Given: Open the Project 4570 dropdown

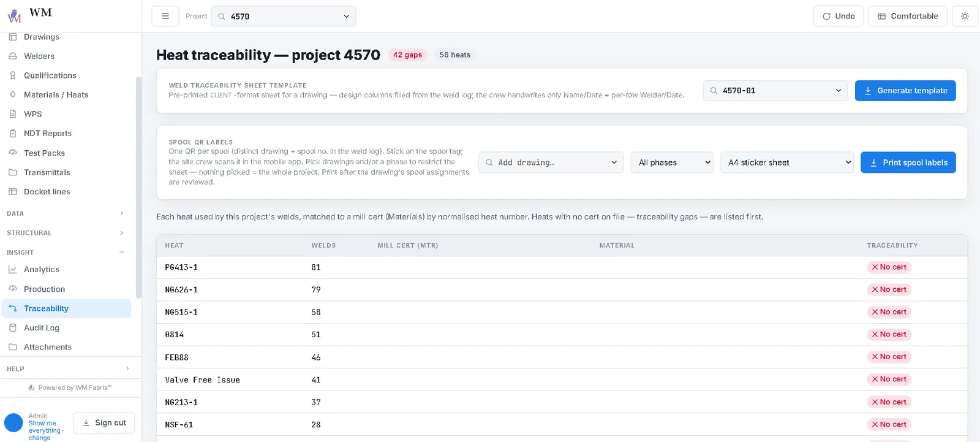Looking at the screenshot, I should [x=284, y=16].
